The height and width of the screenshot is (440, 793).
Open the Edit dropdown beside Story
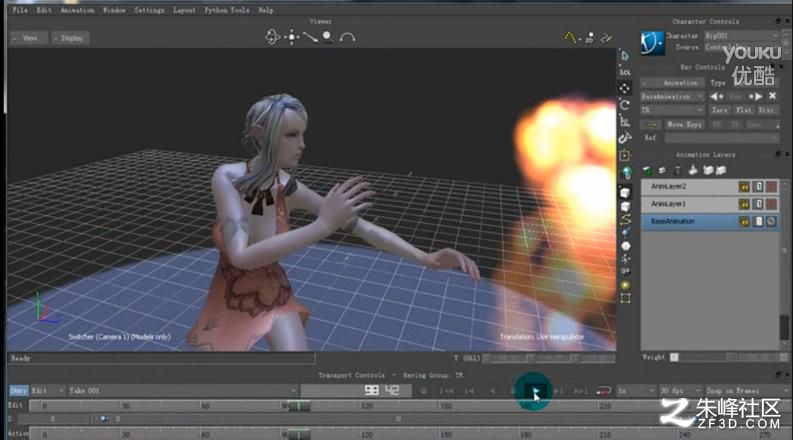48,390
